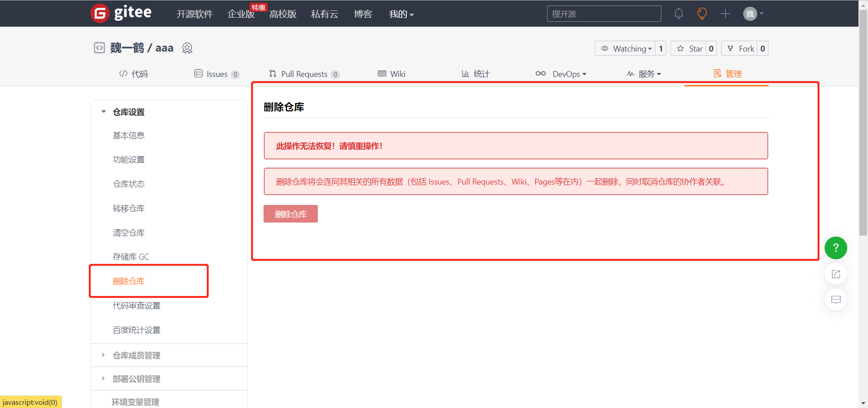Image resolution: width=868 pixels, height=408 pixels.
Task: Open 仓库状态 in sidebar
Action: [129, 184]
